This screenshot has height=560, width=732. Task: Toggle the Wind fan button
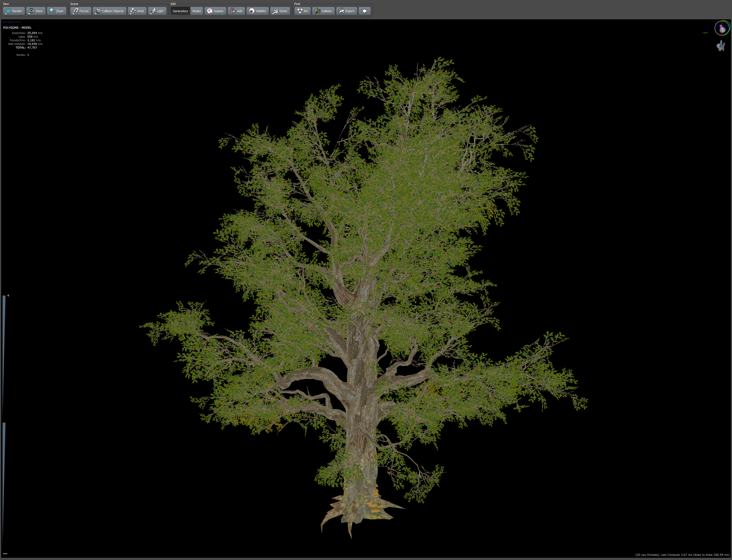click(137, 11)
